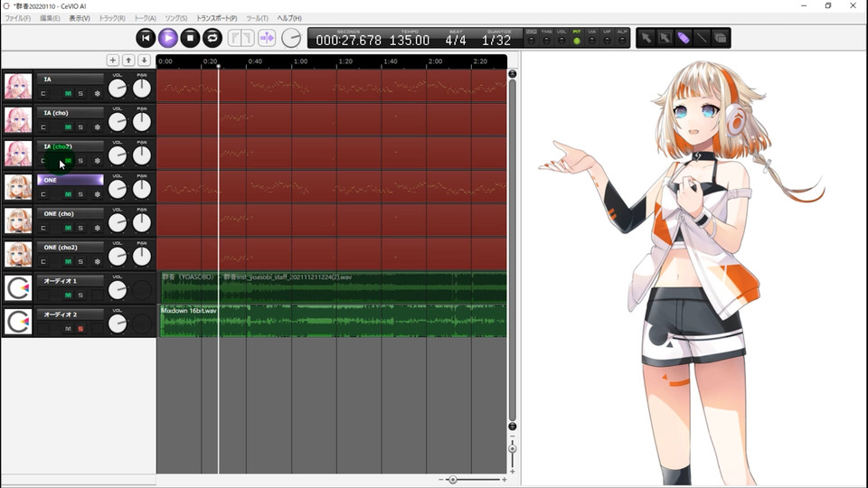
Task: Select the eraser tool icon
Action: point(721,38)
